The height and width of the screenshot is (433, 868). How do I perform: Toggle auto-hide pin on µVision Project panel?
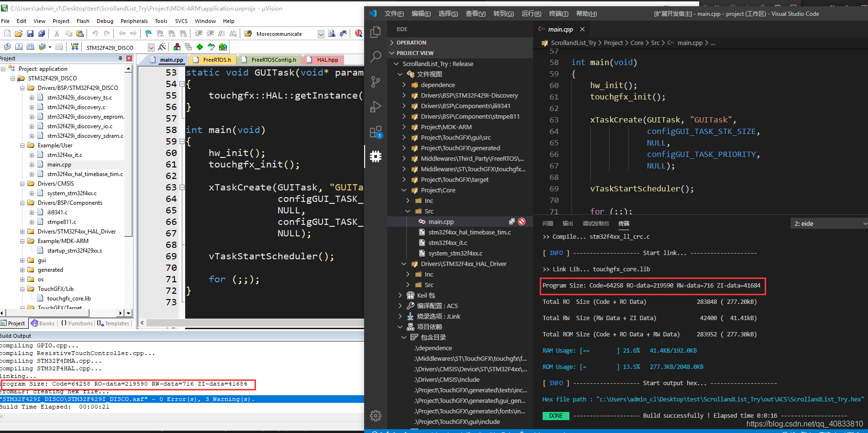pyautogui.click(x=120, y=58)
